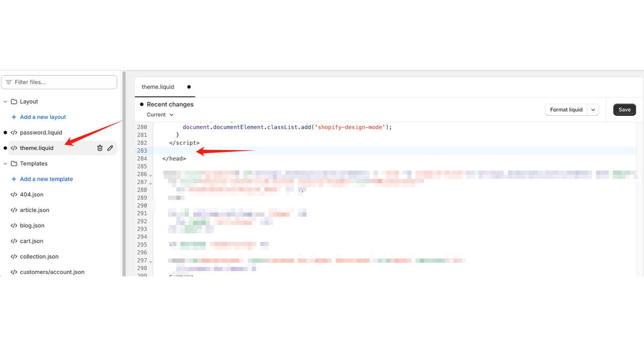Click the Format liquid button
644x362 pixels.
pos(566,110)
